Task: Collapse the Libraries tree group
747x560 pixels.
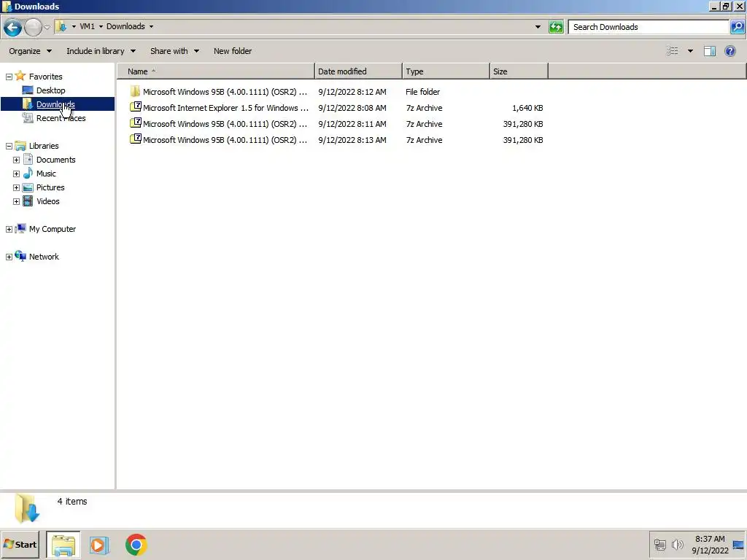Action: pyautogui.click(x=9, y=146)
